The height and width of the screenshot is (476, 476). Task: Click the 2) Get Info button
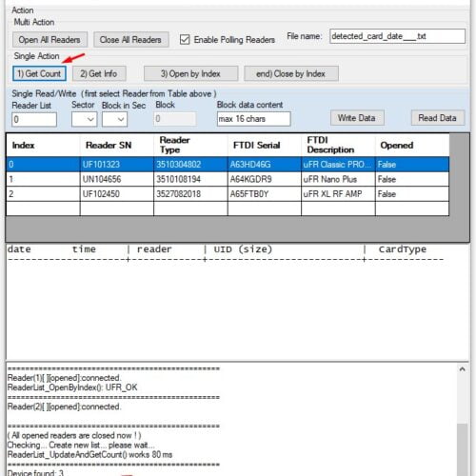point(99,73)
